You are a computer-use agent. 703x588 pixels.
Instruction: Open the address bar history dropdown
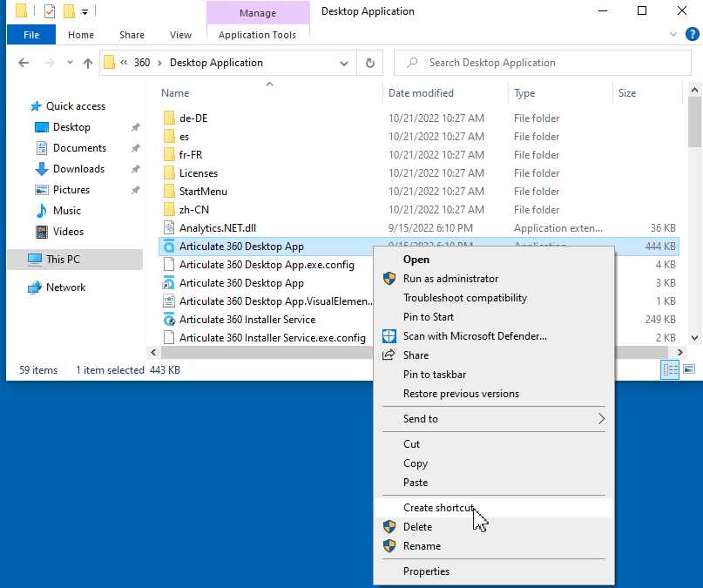(344, 64)
